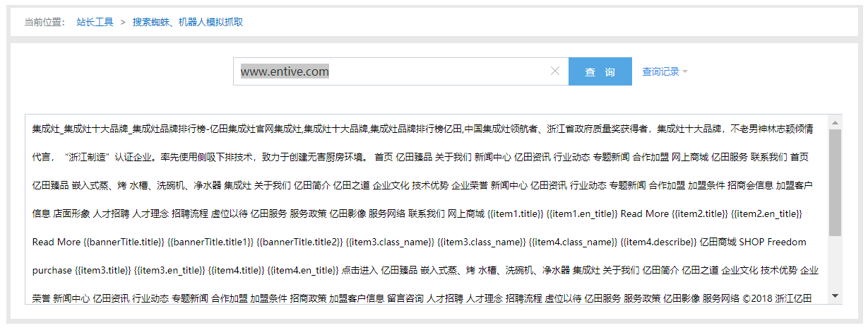Expand the 查询记录 history dropdown

point(665,71)
